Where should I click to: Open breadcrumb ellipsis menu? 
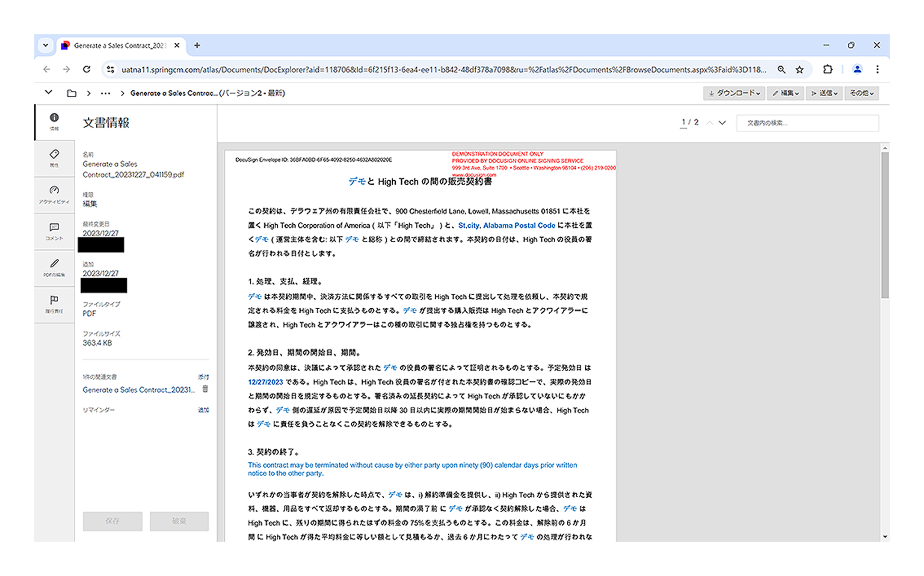105,93
